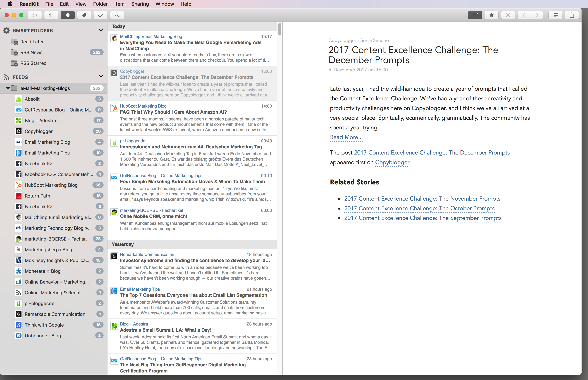Toggle the unread-only filter dot button
588x380 pixels.
coord(68,15)
